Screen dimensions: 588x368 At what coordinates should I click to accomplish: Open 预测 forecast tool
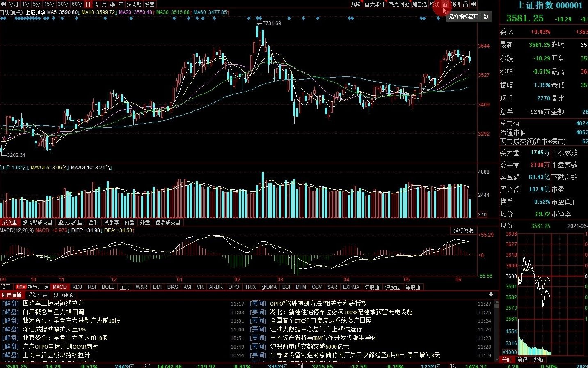point(455,4)
